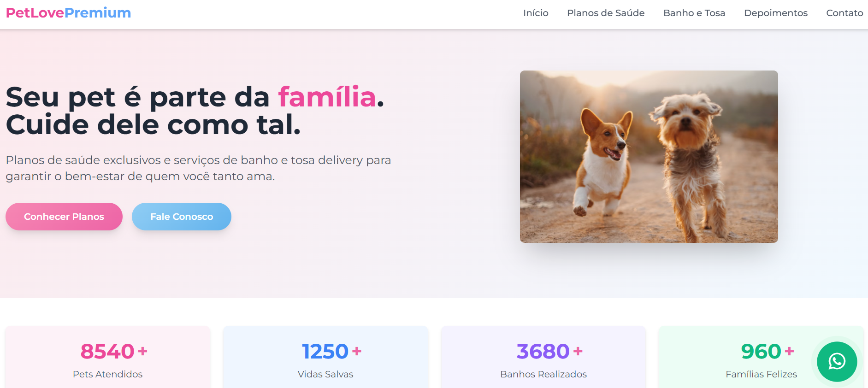Click the Pets Atendidos label
868x388 pixels.
point(108,374)
